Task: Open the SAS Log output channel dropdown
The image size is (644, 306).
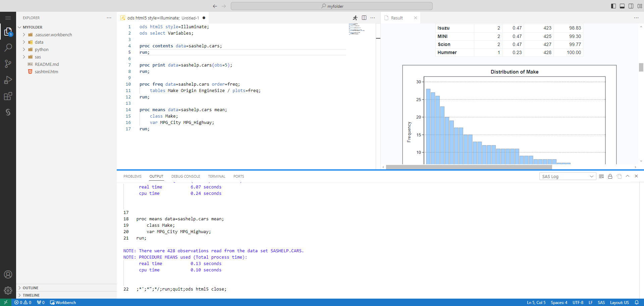Action: point(568,176)
